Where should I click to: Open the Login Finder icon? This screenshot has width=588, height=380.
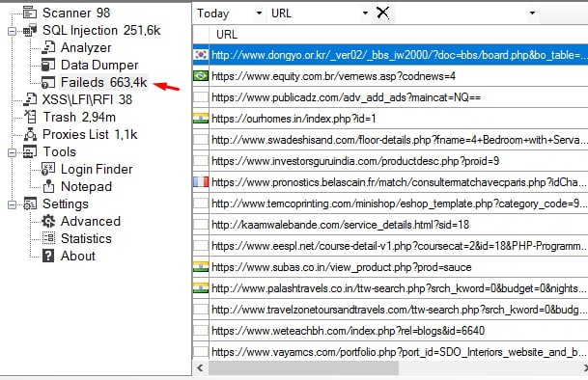tap(48, 169)
